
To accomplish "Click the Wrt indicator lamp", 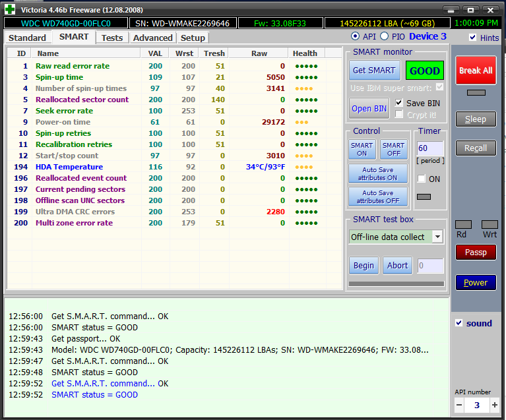I will click(x=490, y=225).
